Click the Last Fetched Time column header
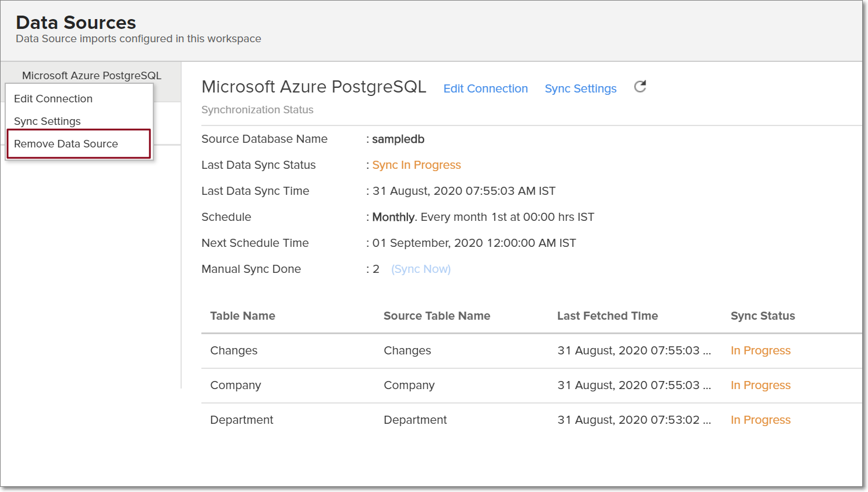The height and width of the screenshot is (492, 868). (x=607, y=316)
